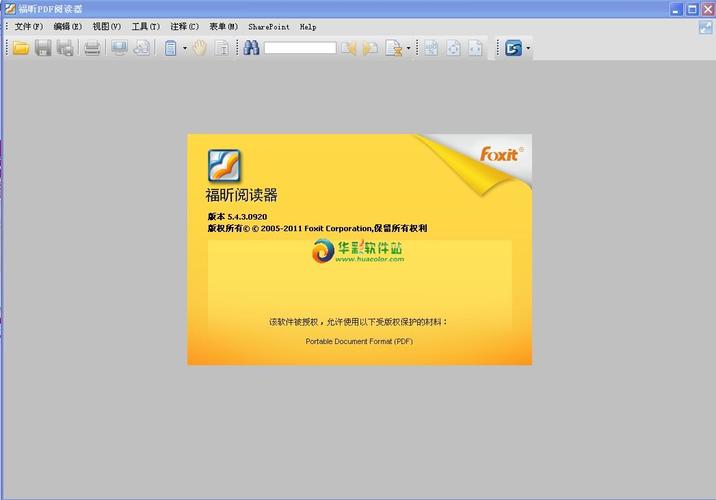Image resolution: width=716 pixels, height=500 pixels.
Task: Close the Foxit Reader window
Action: point(708,9)
